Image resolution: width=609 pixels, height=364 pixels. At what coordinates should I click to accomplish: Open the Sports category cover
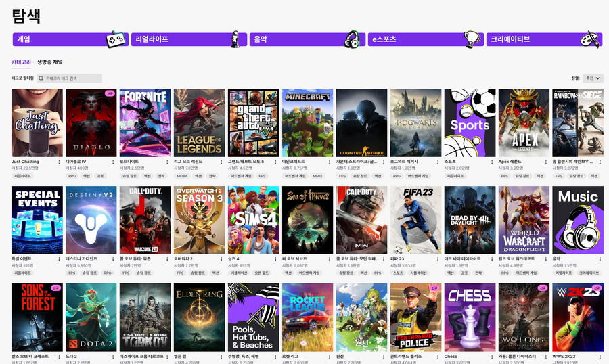click(x=470, y=122)
